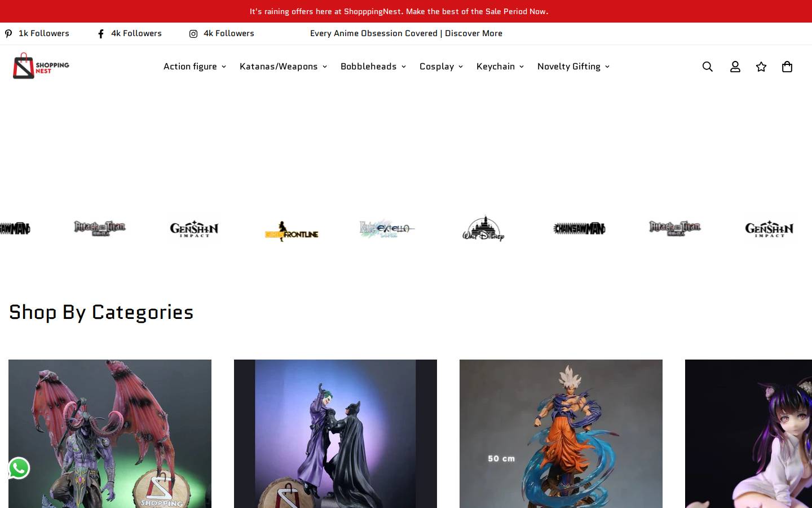The height and width of the screenshot is (508, 812).
Task: Open the Bobbleheads menu
Action: pos(368,67)
